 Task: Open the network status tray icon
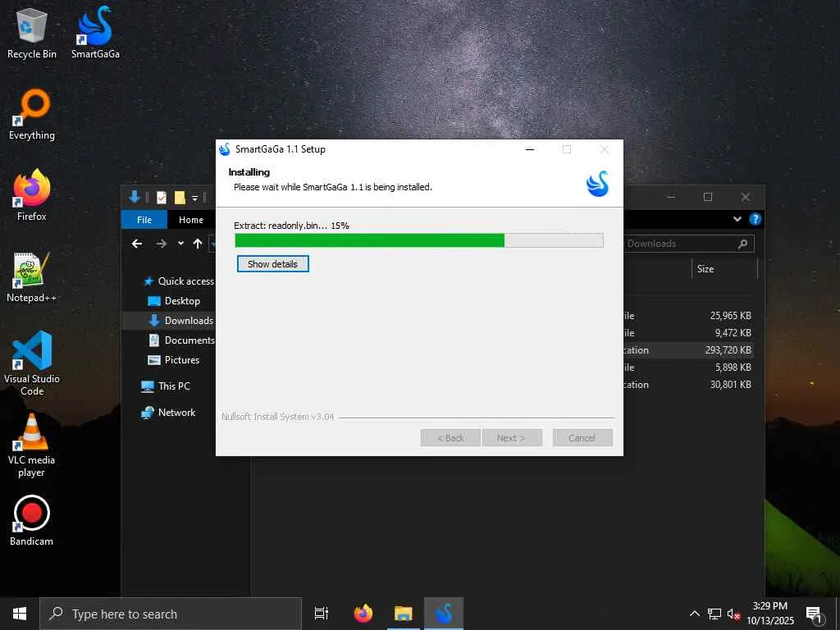point(714,614)
